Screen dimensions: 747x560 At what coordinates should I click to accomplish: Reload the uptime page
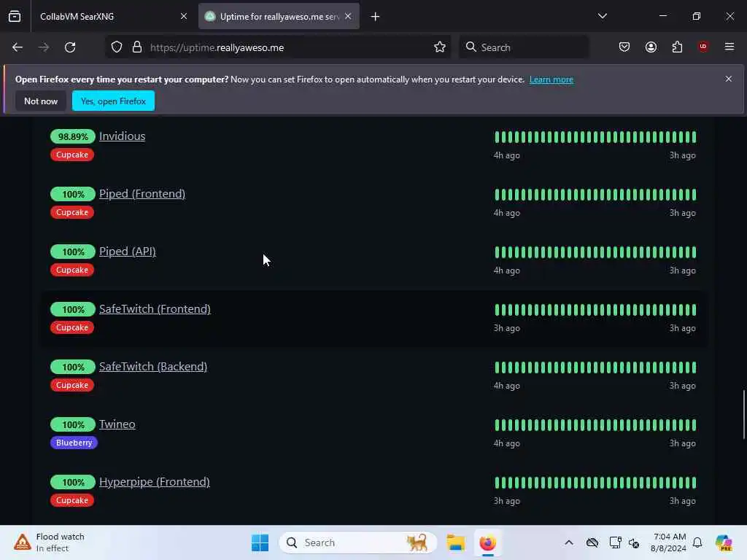[70, 47]
